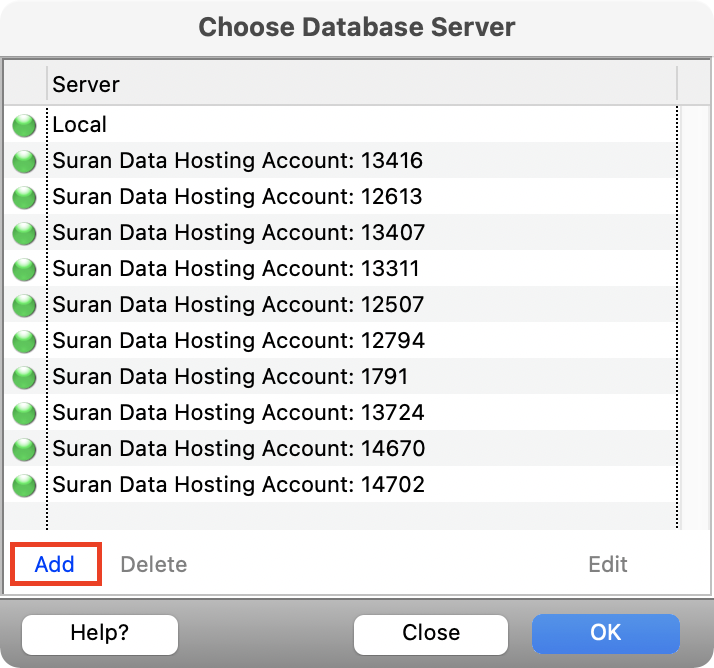The width and height of the screenshot is (714, 668).
Task: Open the Help? button
Action: 100,633
